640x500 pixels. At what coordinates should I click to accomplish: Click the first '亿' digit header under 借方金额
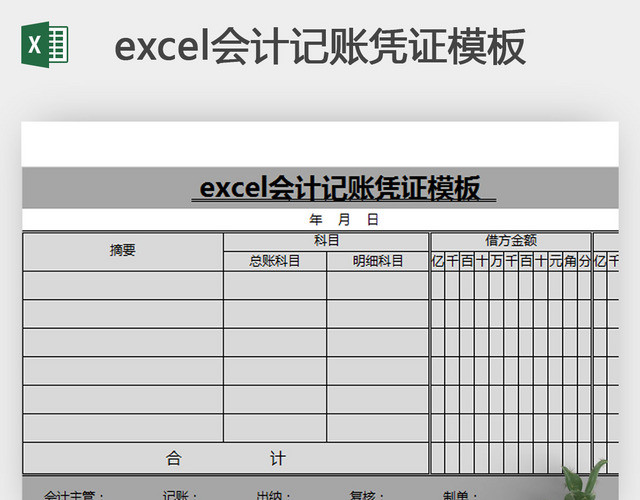point(438,261)
